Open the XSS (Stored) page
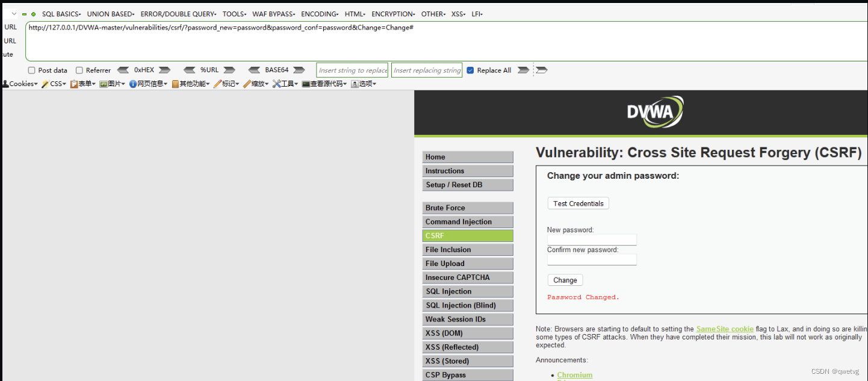The image size is (868, 381). pyautogui.click(x=468, y=361)
